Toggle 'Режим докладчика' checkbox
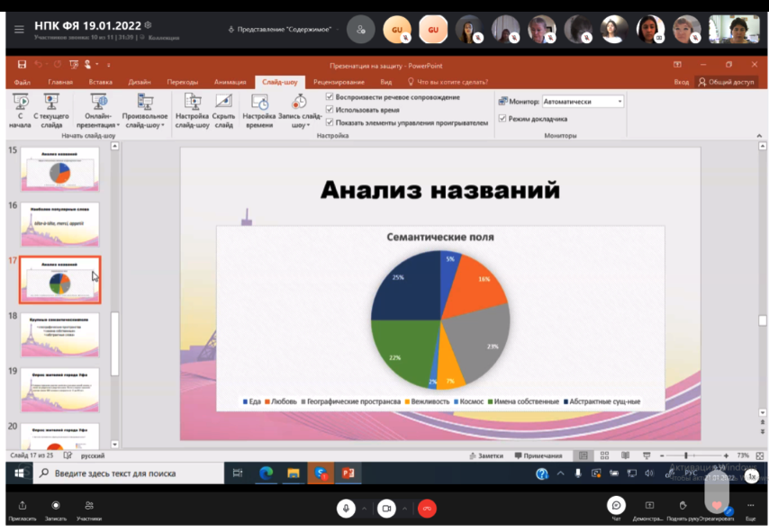This screenshot has height=532, width=769. pyautogui.click(x=502, y=118)
